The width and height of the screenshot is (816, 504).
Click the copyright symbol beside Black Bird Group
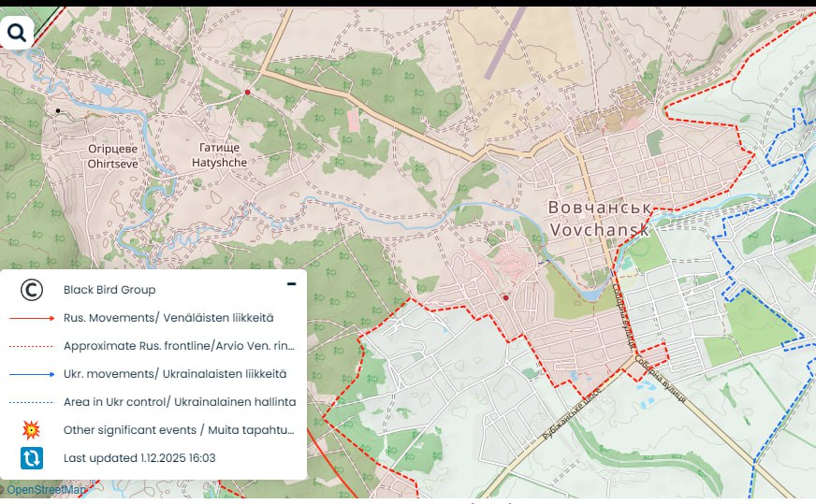coord(32,290)
